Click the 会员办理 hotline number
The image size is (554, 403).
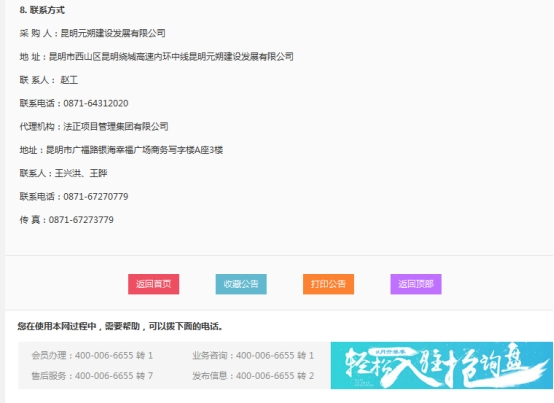click(x=114, y=355)
